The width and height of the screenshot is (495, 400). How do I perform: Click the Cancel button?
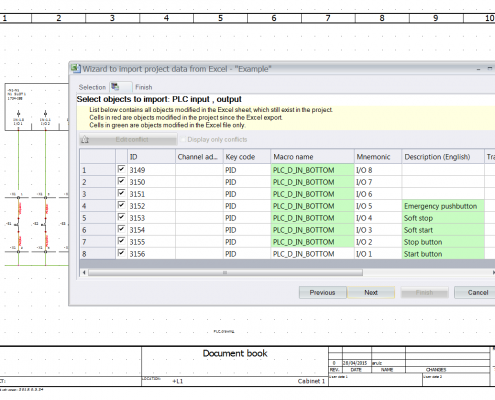(x=478, y=292)
